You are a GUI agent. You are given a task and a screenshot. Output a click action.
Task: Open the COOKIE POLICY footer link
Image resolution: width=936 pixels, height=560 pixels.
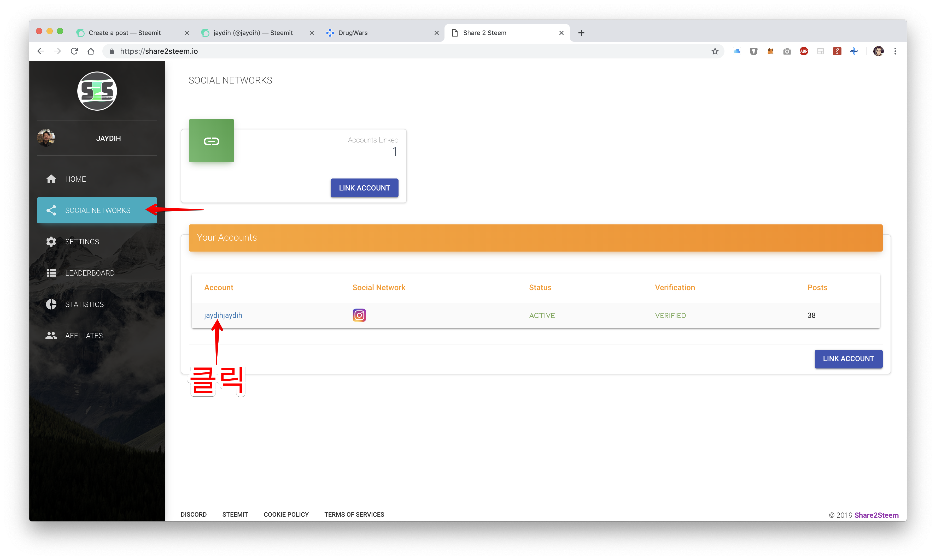click(286, 514)
